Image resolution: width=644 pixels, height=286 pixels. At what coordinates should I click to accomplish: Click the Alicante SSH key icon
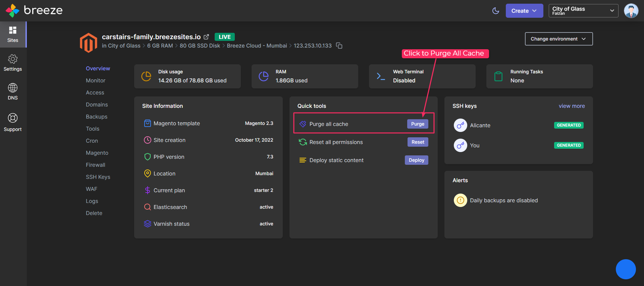(460, 125)
